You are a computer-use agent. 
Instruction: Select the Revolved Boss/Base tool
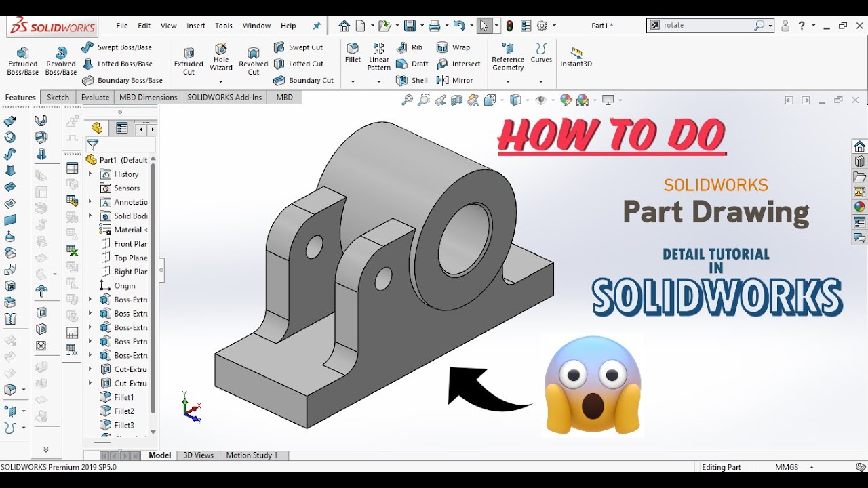click(x=61, y=61)
